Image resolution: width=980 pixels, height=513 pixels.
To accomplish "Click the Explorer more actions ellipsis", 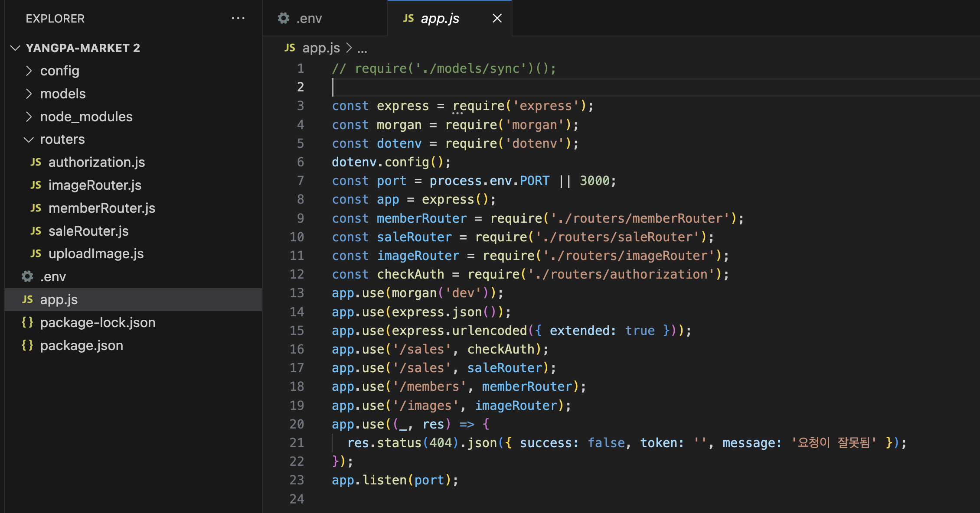I will click(x=238, y=18).
